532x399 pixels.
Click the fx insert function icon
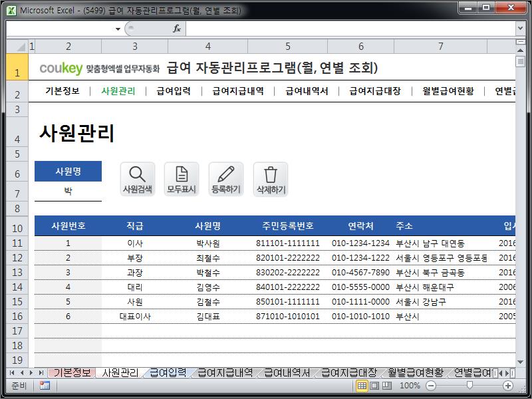point(177,29)
